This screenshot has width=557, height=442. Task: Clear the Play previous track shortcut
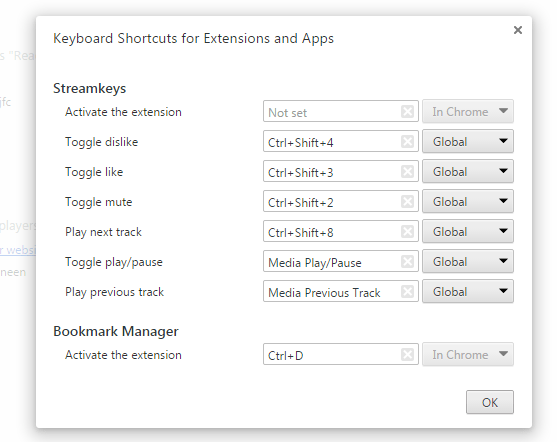pyautogui.click(x=407, y=291)
